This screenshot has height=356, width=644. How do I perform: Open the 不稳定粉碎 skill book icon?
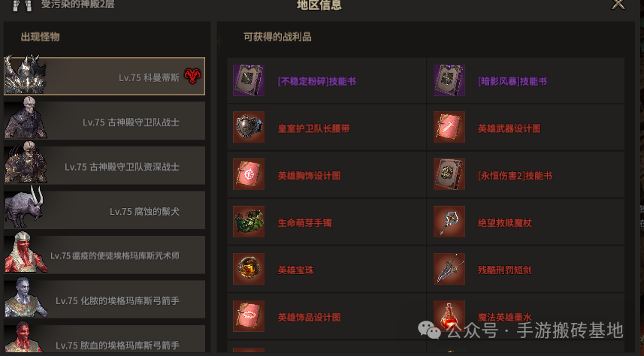click(x=249, y=80)
